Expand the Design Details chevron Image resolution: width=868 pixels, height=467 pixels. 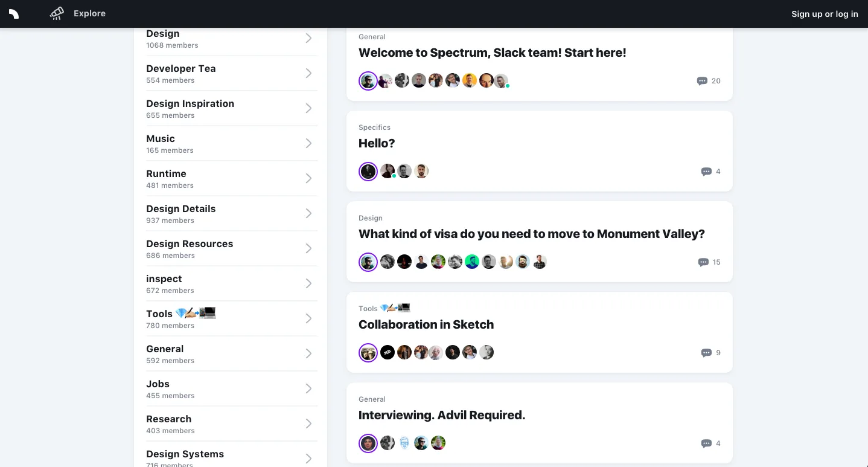click(308, 213)
